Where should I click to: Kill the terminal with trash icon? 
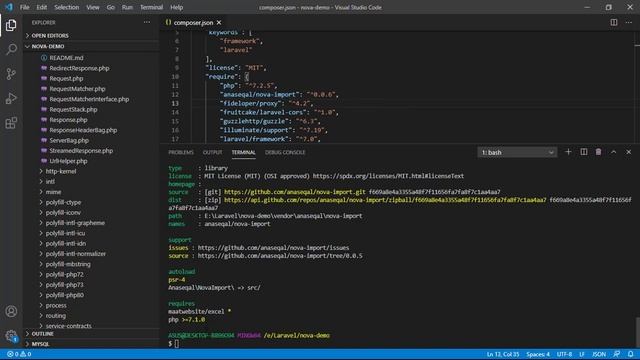(x=598, y=152)
